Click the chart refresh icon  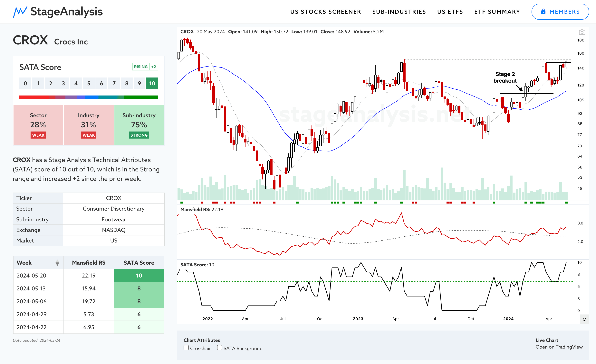click(x=584, y=319)
